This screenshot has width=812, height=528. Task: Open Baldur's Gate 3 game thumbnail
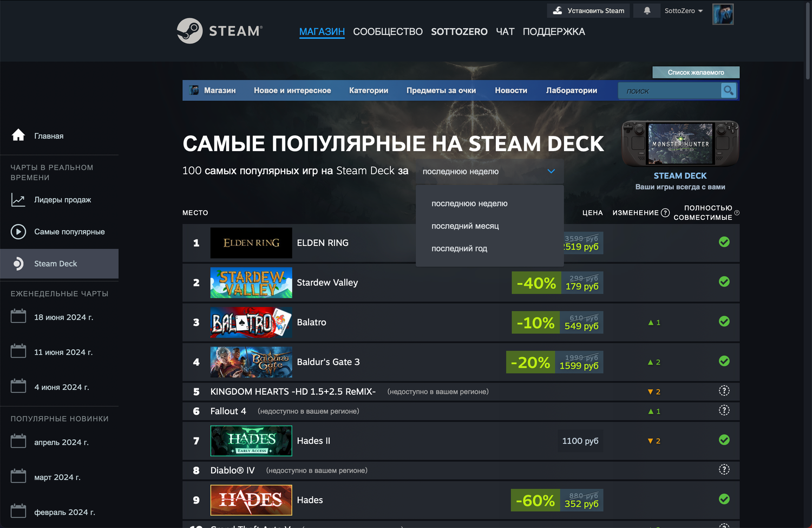(x=251, y=362)
